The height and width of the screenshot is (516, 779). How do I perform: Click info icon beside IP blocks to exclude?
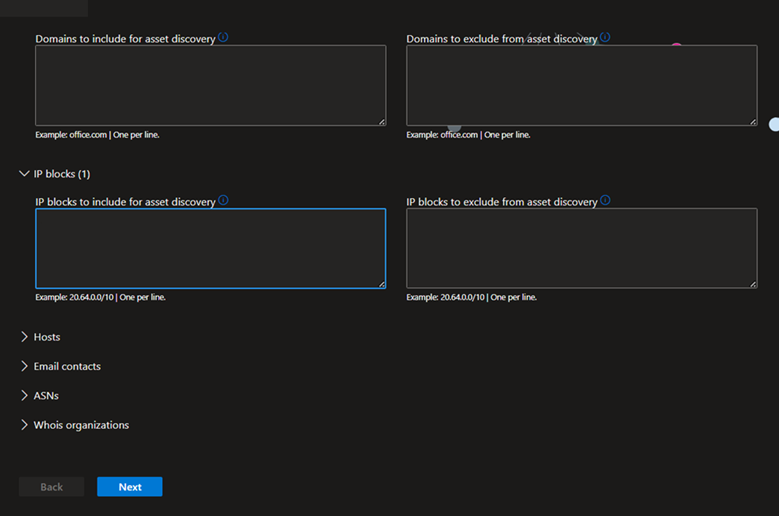pyautogui.click(x=605, y=200)
